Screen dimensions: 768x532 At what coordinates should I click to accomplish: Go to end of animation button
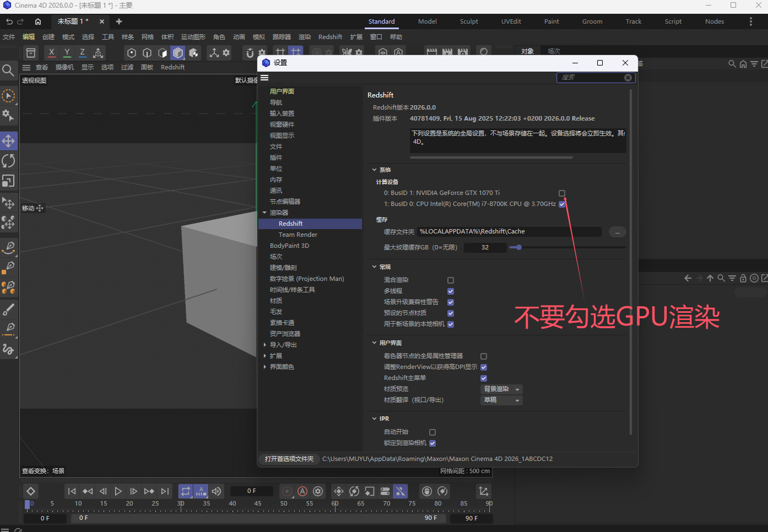[165, 491]
